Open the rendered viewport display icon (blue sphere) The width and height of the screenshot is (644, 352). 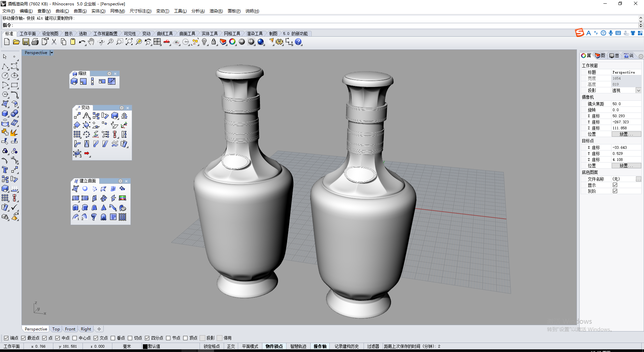261,42
